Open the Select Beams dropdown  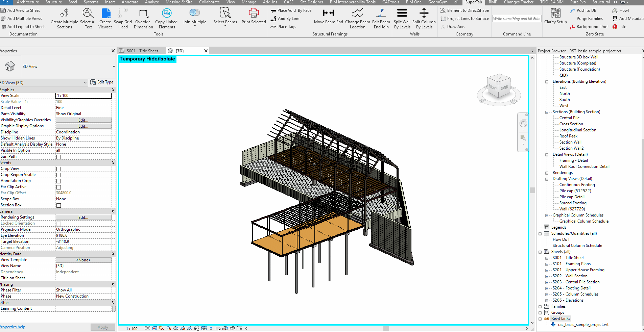225,26
